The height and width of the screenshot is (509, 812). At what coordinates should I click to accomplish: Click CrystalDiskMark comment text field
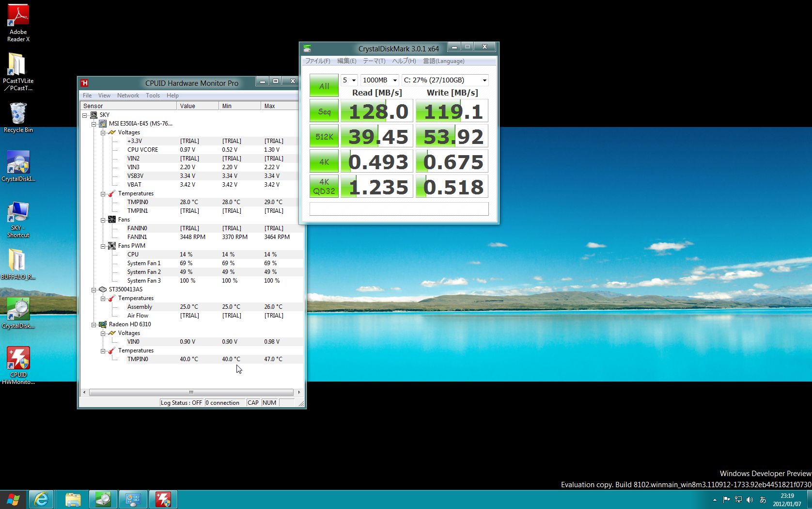(399, 209)
